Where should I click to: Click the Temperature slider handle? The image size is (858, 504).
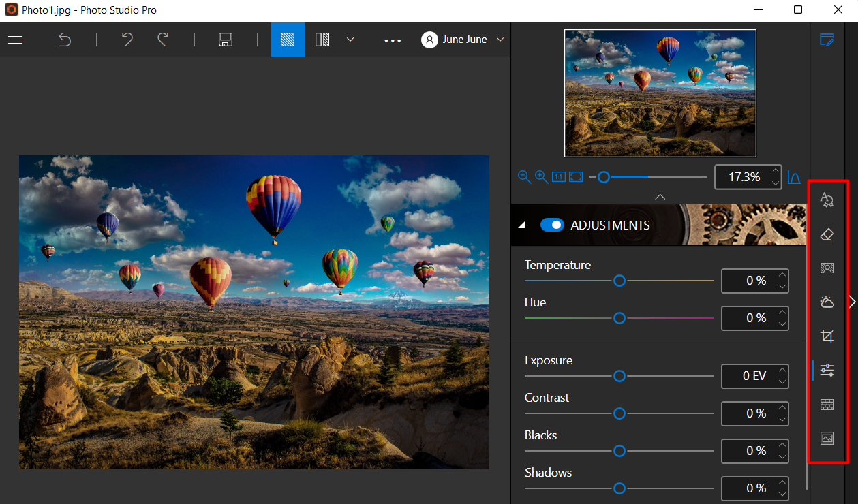pyautogui.click(x=619, y=281)
